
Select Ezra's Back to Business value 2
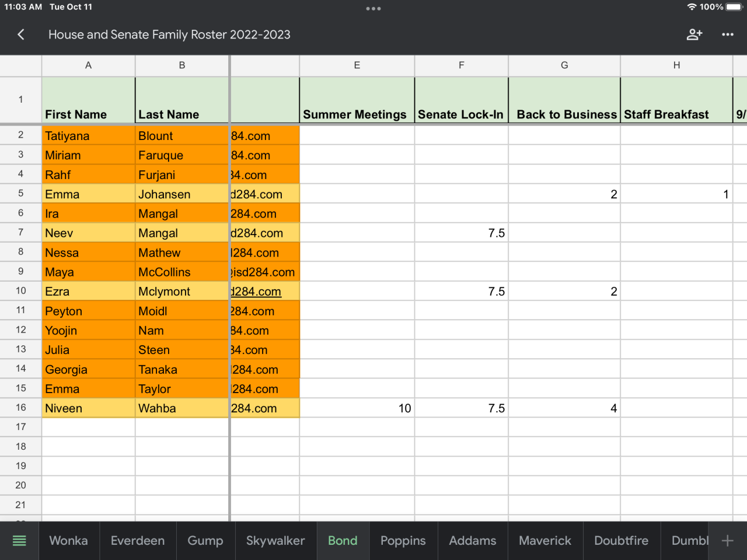[564, 291]
